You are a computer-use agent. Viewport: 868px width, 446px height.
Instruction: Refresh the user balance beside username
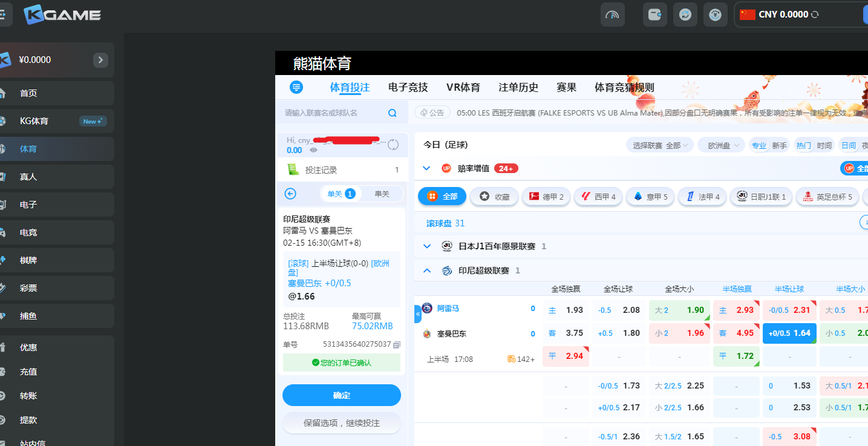393,144
